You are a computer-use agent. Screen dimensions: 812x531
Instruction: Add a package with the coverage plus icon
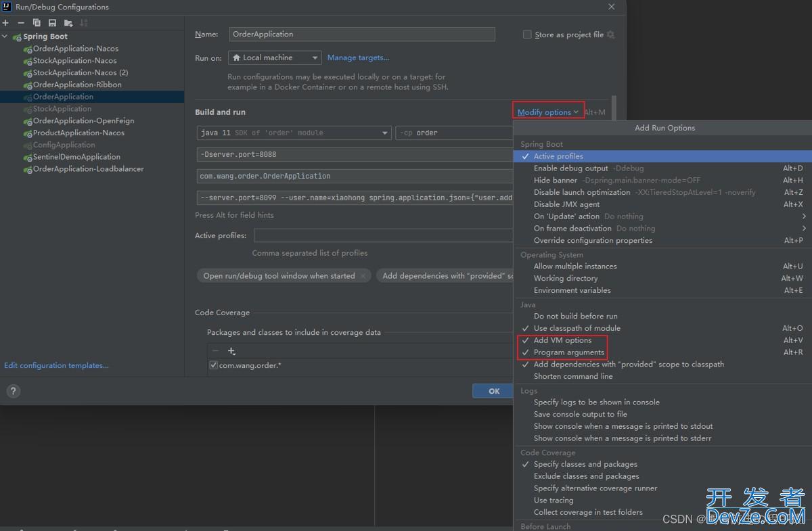(x=231, y=351)
